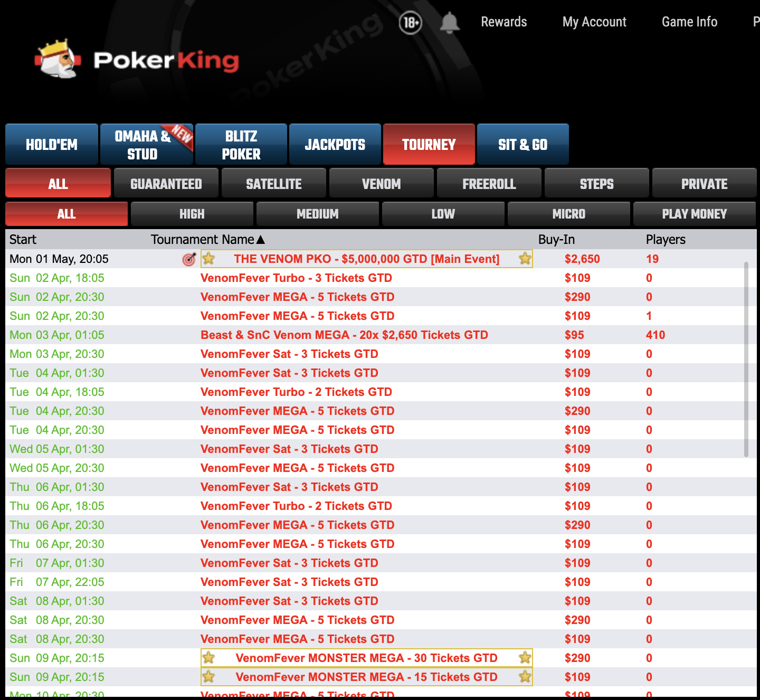Open Beast & SnC Venom MEGA tournament

pyautogui.click(x=344, y=335)
